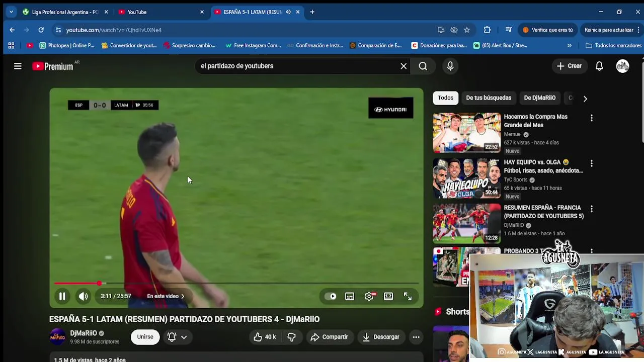The height and width of the screenshot is (362, 644).
Task: Go back in browser history
Action: [12, 30]
